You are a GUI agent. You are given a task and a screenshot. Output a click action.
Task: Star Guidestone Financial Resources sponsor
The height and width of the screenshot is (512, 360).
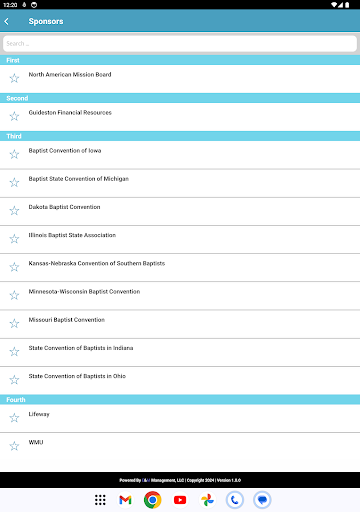coord(14,116)
